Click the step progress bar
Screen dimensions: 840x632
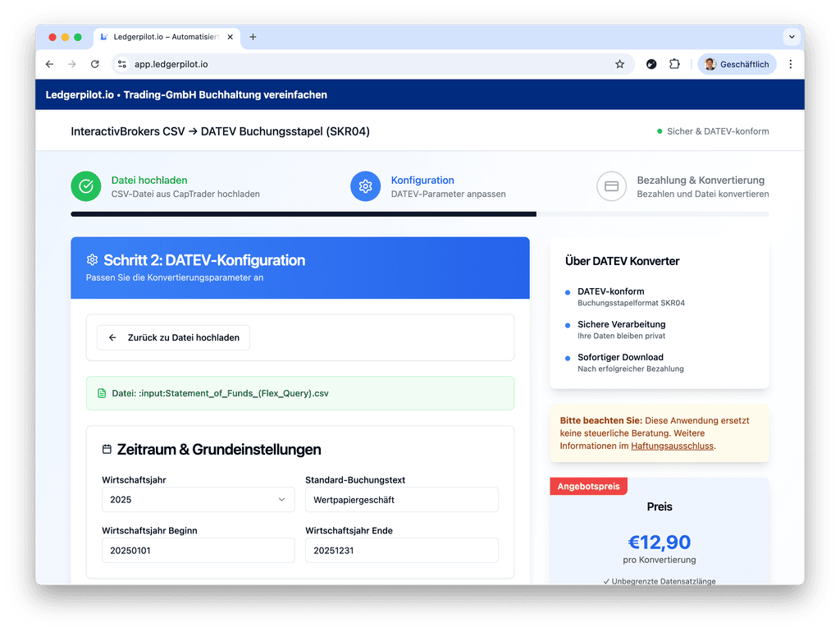tap(419, 214)
